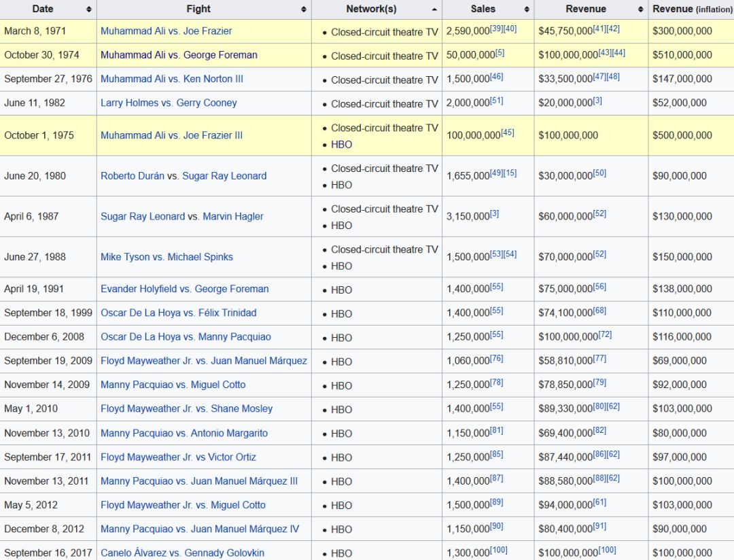This screenshot has width=734, height=560.
Task: Open Mike Tyson vs. Michael Spinks link
Action: (167, 257)
